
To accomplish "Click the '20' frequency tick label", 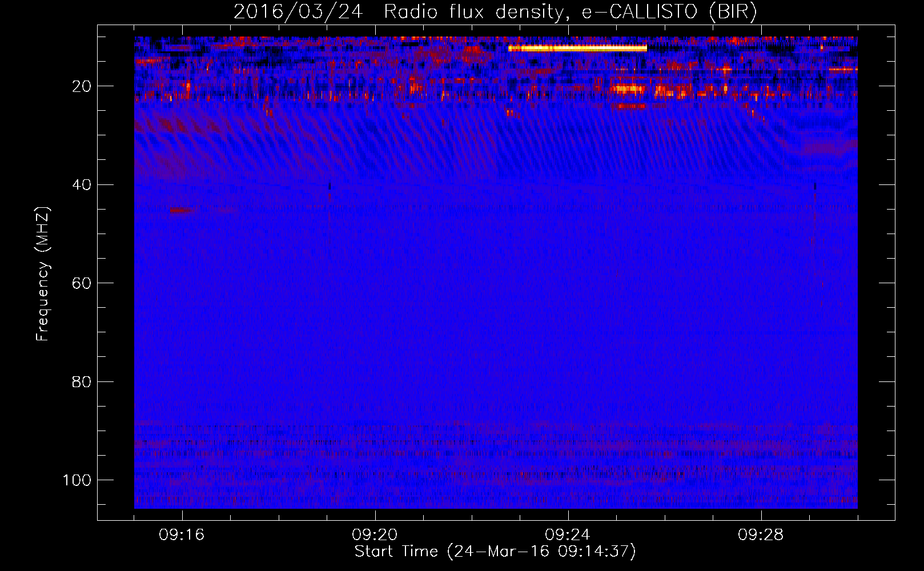I will 82,86.
